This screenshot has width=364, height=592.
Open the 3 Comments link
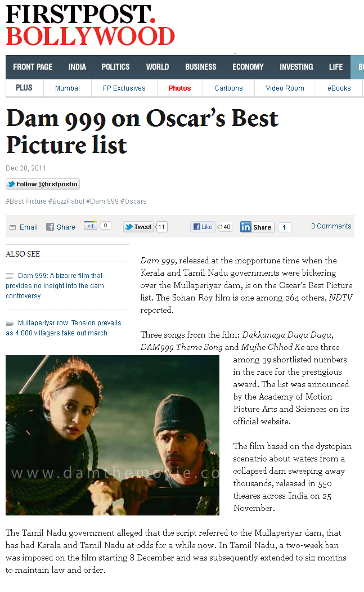[331, 226]
